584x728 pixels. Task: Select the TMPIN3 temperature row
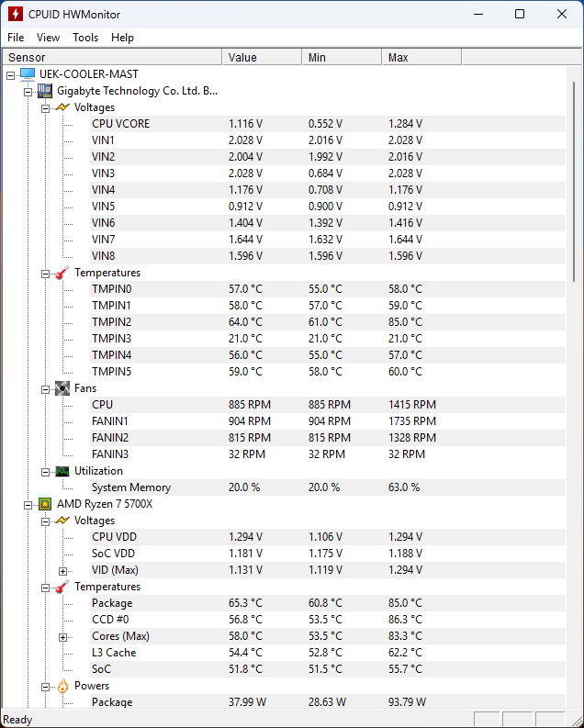(x=328, y=339)
